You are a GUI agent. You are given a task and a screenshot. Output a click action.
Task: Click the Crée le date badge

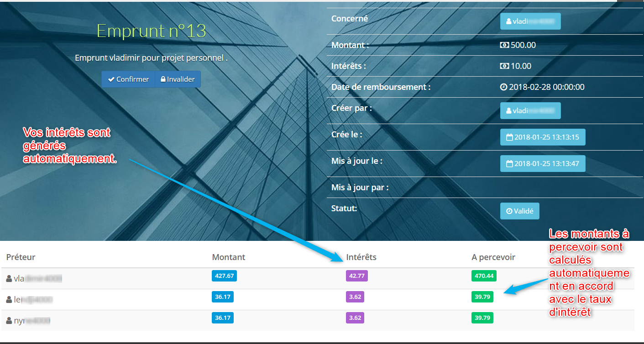542,137
